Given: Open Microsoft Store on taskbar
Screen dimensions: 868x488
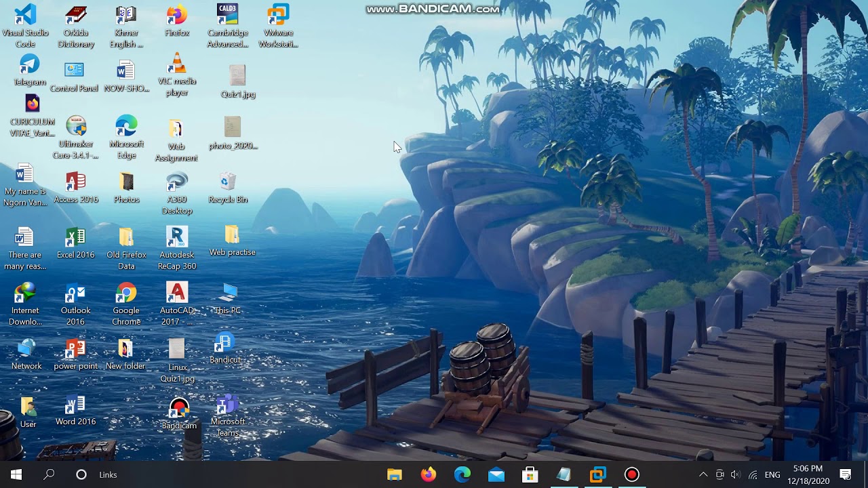Looking at the screenshot, I should click(530, 474).
